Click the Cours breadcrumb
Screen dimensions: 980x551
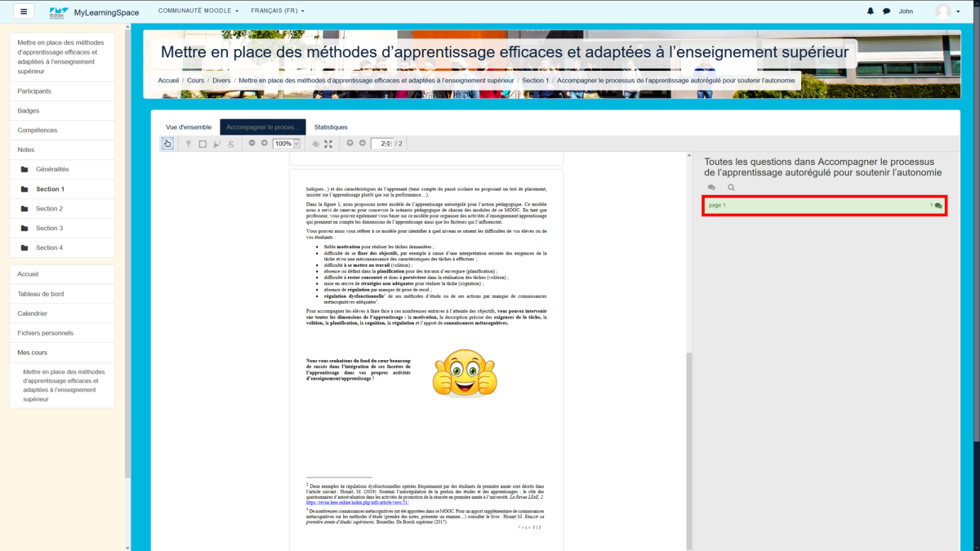coord(195,81)
